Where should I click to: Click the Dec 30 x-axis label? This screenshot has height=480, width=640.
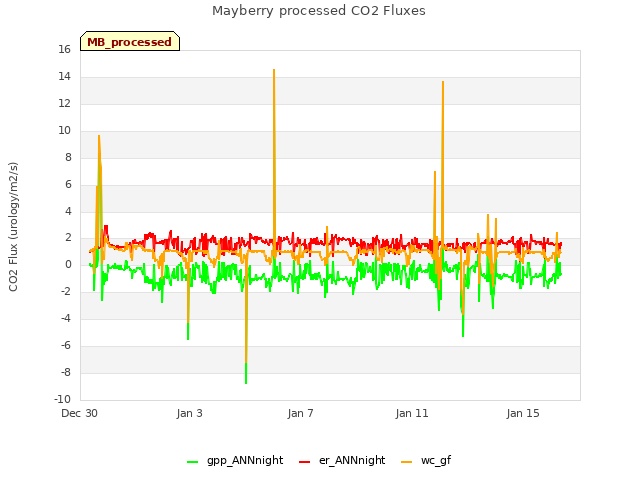pos(79,413)
